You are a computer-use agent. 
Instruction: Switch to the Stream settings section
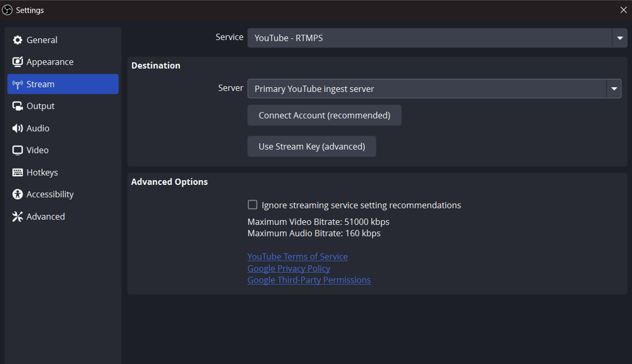click(62, 84)
